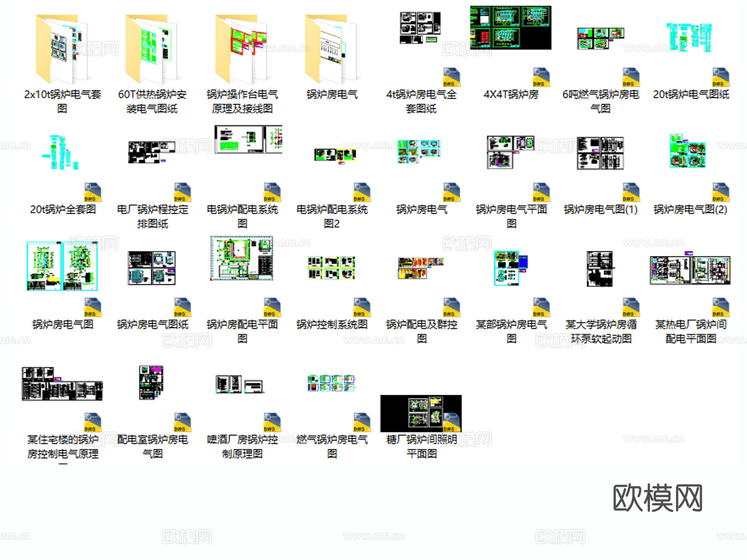Click the file name "20t锅炉电气图纸"
The width and height of the screenshot is (747, 560).
click(691, 94)
